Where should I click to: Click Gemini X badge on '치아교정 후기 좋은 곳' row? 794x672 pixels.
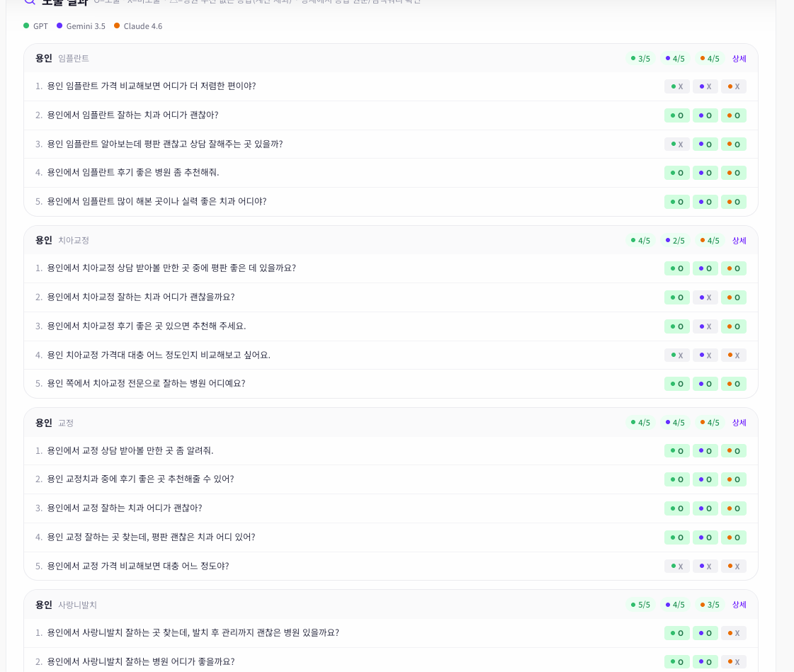click(x=705, y=326)
